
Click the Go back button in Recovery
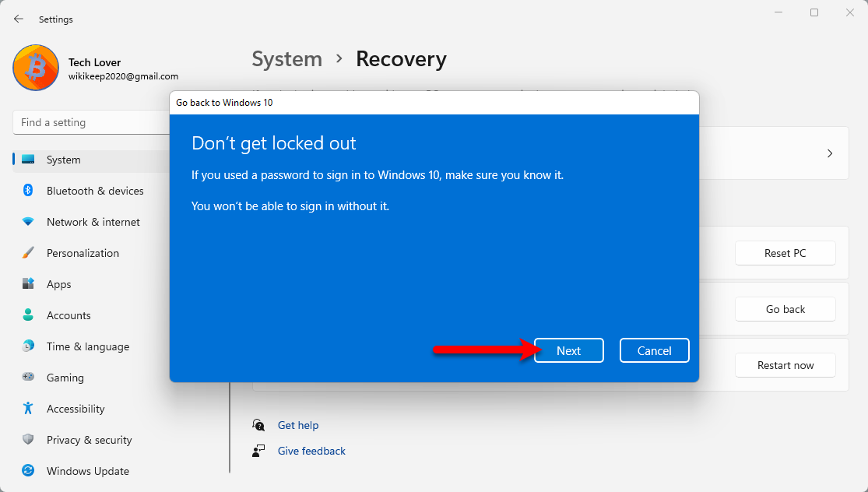[x=785, y=309]
